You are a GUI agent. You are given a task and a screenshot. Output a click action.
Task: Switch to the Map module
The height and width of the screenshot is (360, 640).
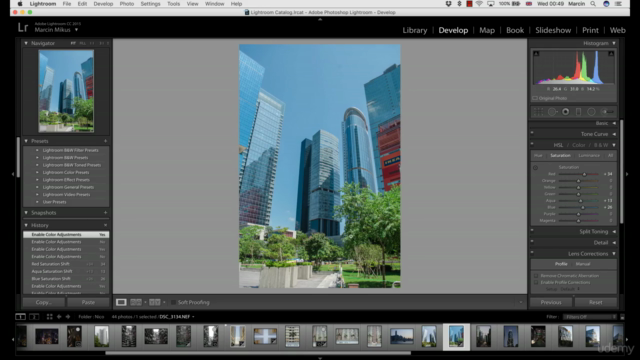(487, 30)
